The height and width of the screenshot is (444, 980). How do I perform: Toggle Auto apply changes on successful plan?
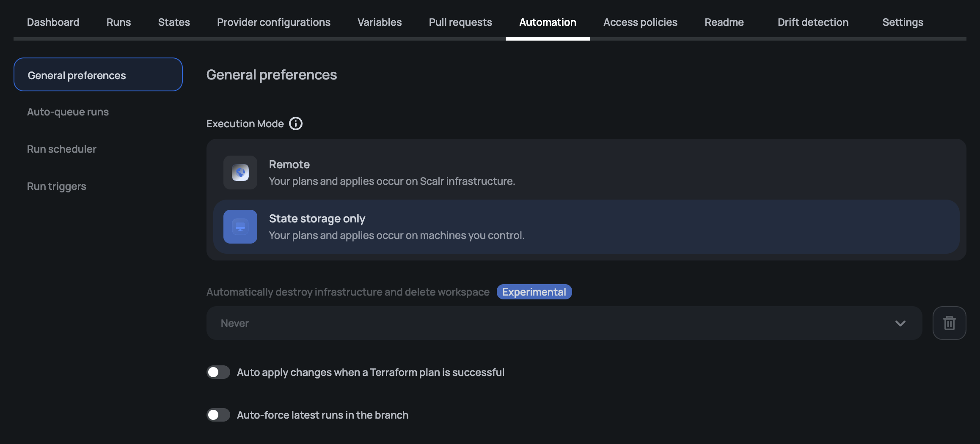[x=218, y=372]
